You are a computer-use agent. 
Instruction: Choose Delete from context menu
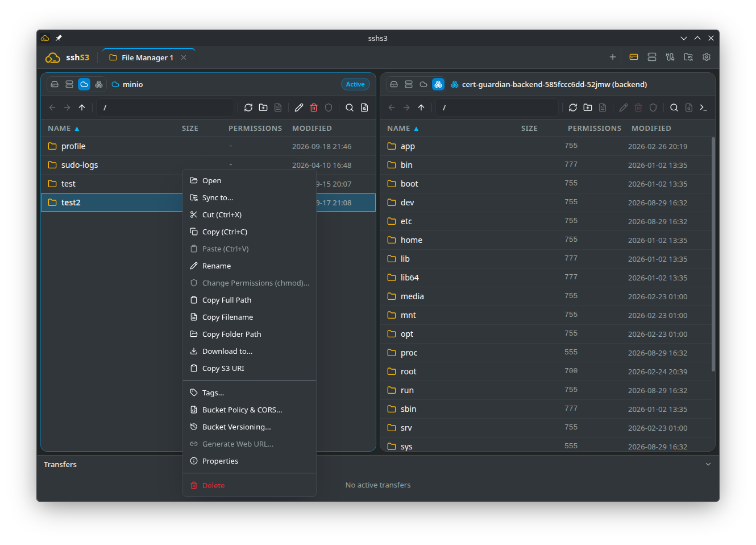pos(250,485)
